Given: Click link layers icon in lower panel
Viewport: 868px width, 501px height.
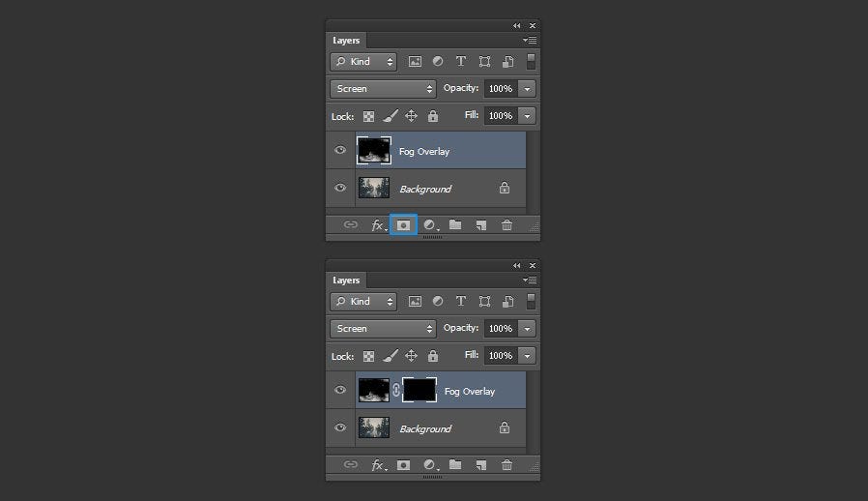Looking at the screenshot, I should coord(351,464).
